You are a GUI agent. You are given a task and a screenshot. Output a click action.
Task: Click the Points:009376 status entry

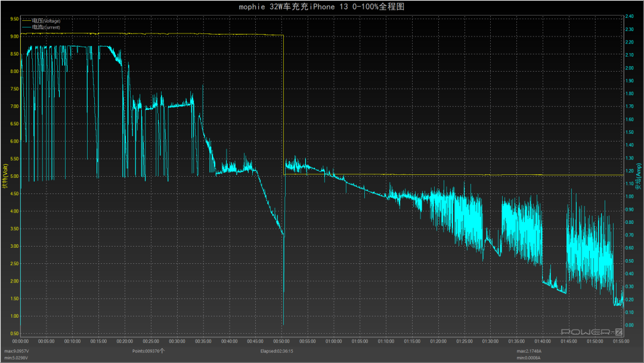(x=148, y=351)
